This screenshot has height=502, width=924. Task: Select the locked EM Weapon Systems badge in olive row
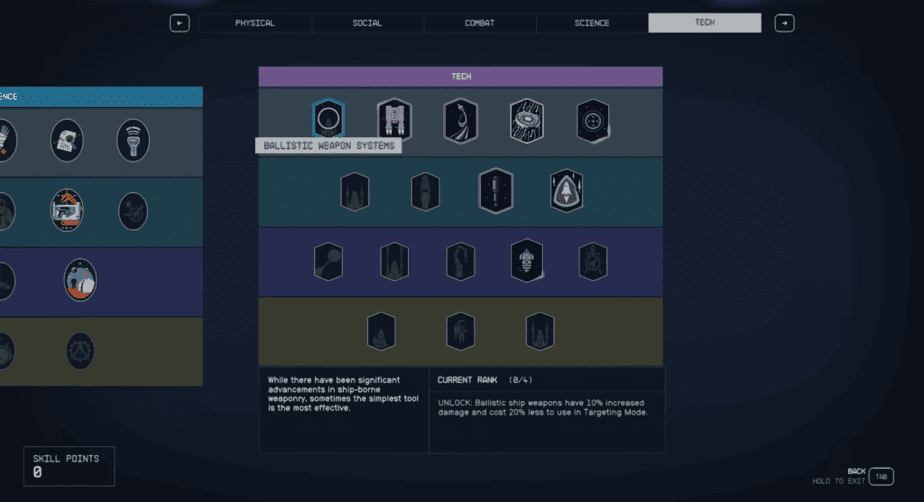click(x=540, y=331)
